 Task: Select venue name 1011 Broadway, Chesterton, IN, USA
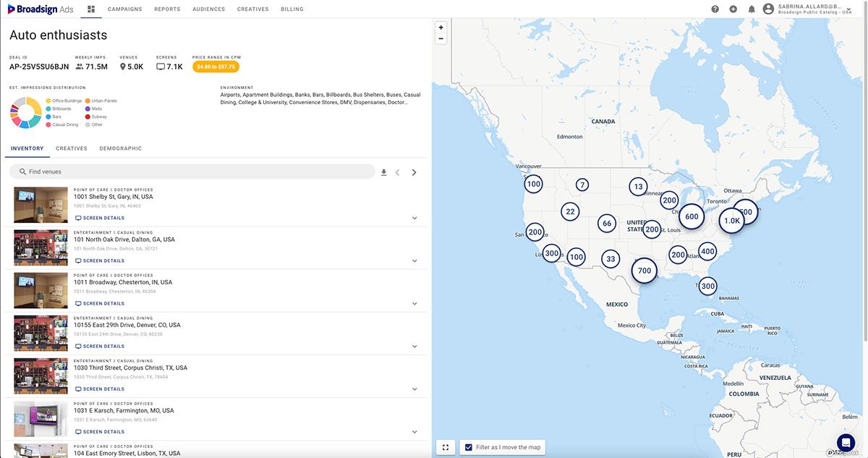click(123, 282)
